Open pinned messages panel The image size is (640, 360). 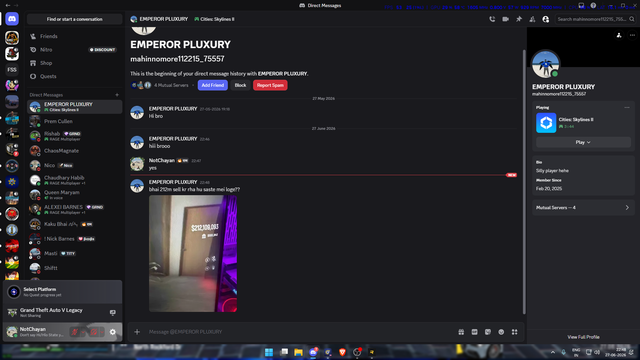click(x=519, y=19)
